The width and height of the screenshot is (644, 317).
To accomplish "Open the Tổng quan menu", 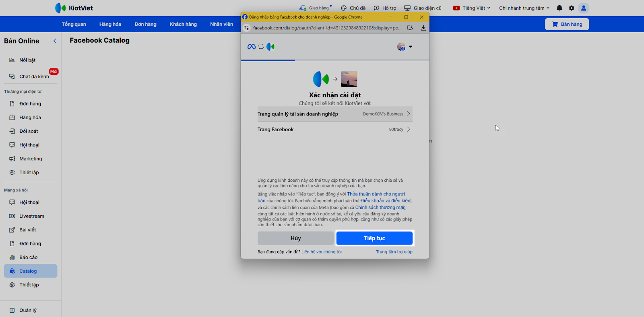I will pos(74,24).
